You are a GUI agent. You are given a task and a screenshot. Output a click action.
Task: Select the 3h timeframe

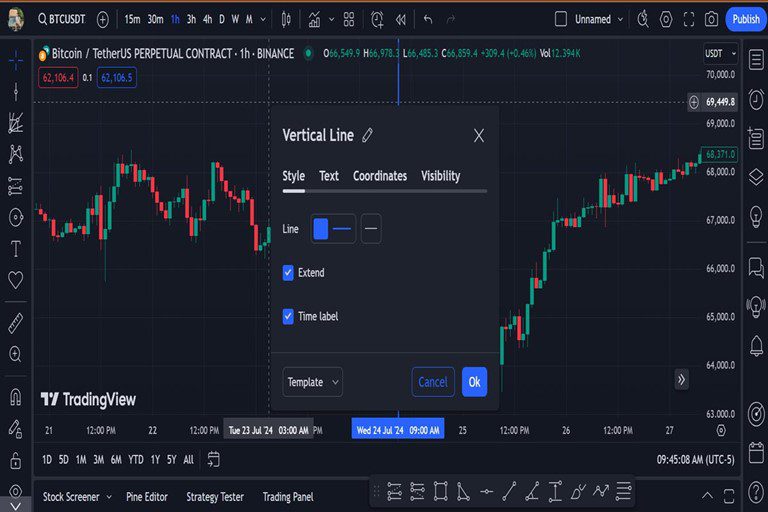pyautogui.click(x=192, y=20)
